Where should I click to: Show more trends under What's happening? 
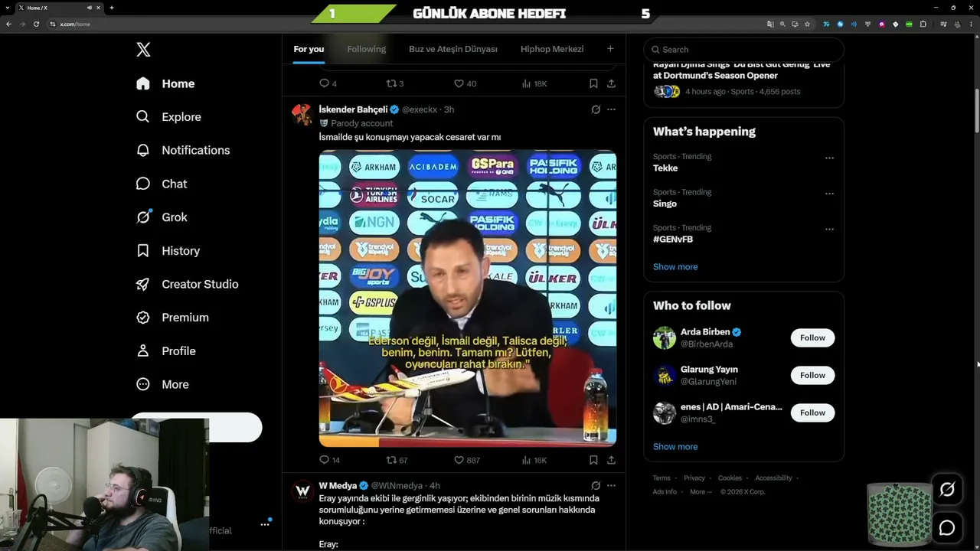(675, 267)
